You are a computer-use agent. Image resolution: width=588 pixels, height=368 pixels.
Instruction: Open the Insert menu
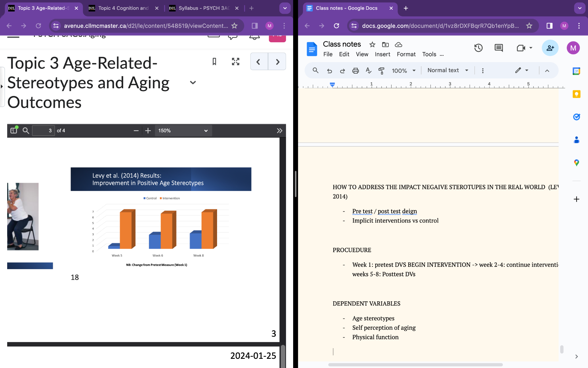(x=382, y=54)
